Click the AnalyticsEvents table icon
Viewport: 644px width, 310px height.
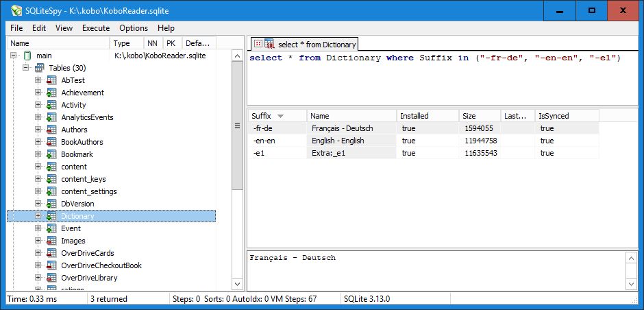click(51, 117)
